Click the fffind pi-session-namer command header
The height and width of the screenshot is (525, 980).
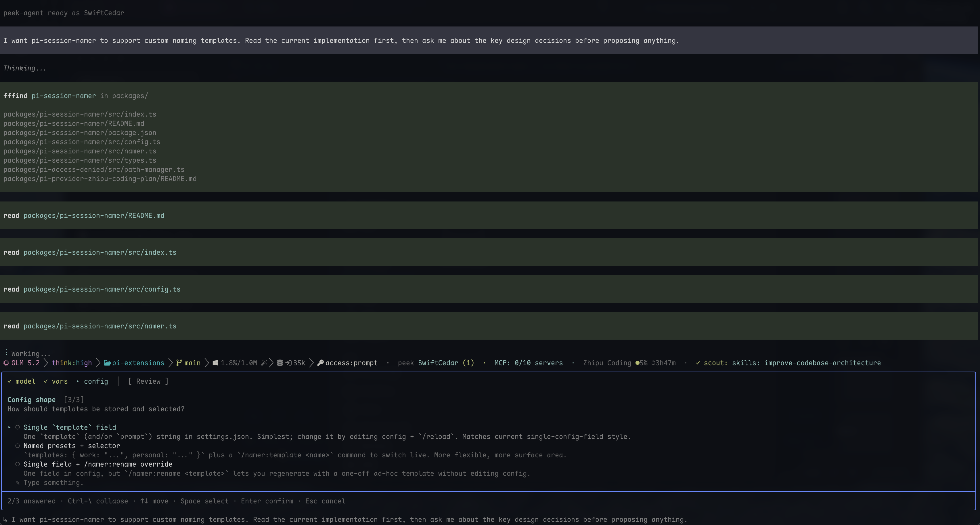(x=76, y=96)
